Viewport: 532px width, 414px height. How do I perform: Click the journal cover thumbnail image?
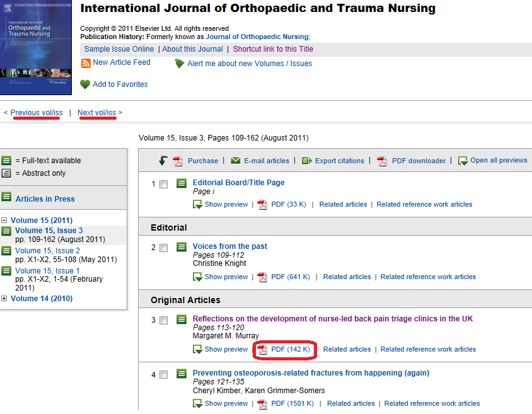36,47
